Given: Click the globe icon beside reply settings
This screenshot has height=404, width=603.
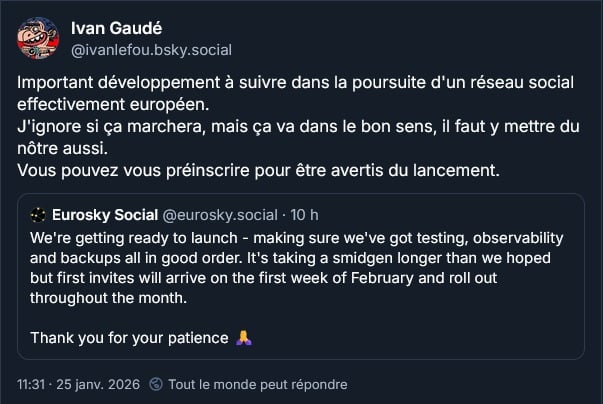Looking at the screenshot, I should click(x=155, y=384).
